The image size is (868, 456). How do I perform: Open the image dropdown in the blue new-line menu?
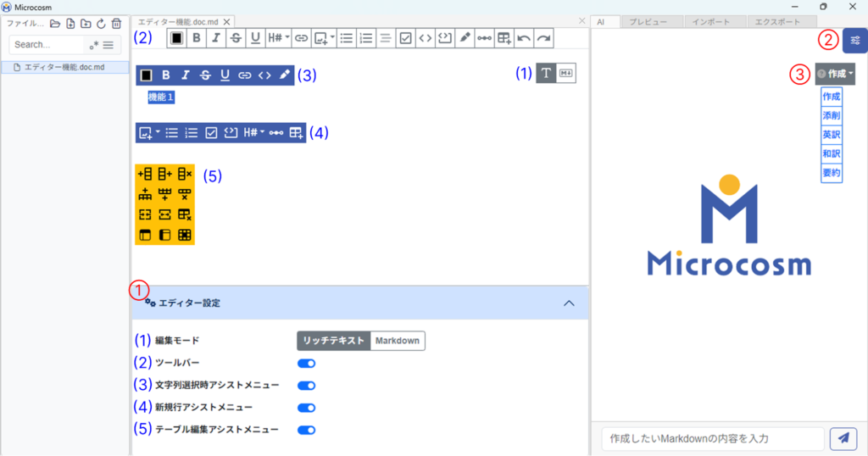pos(149,133)
